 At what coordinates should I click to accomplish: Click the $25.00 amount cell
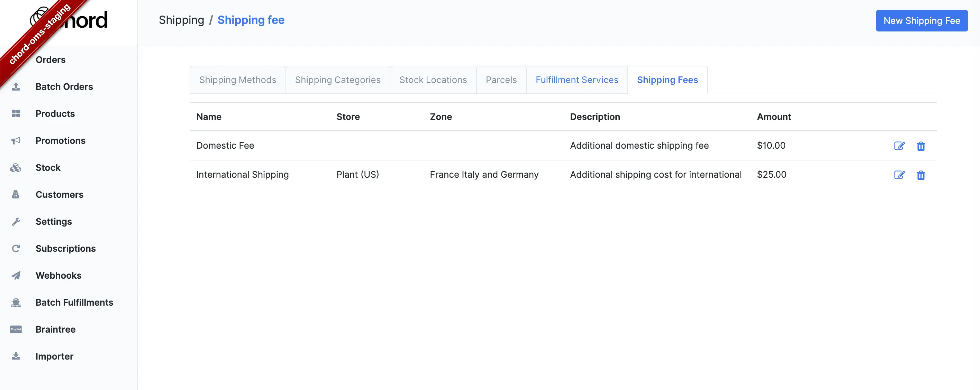(772, 175)
